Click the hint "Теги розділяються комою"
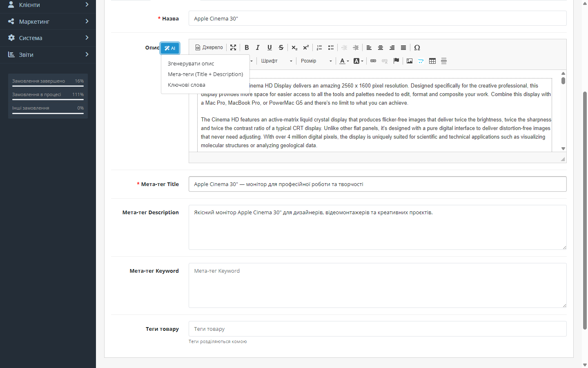 tap(218, 341)
